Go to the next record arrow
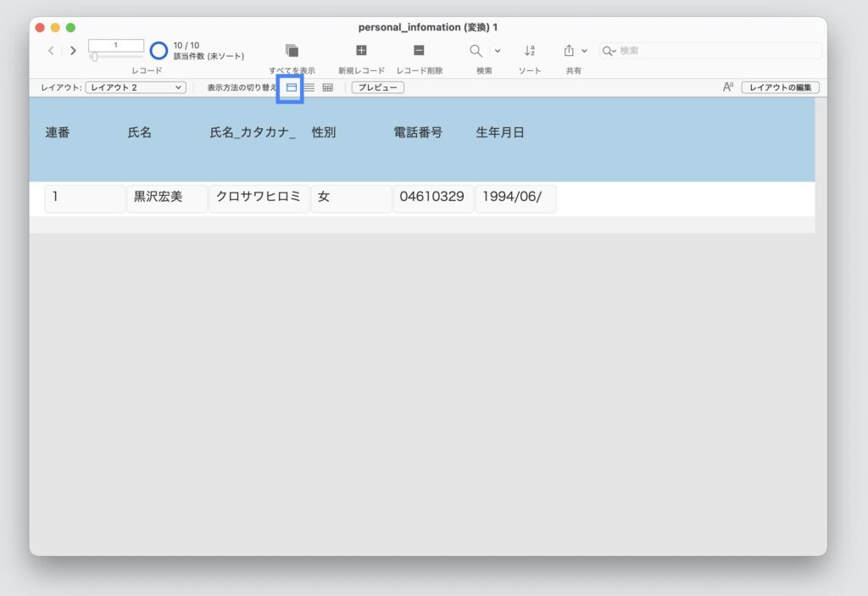 click(72, 51)
